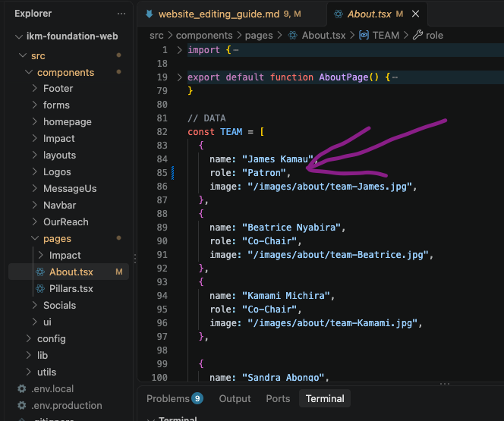504x421 pixels.
Task: Click the React icon on About.tsx tab
Action: click(338, 14)
